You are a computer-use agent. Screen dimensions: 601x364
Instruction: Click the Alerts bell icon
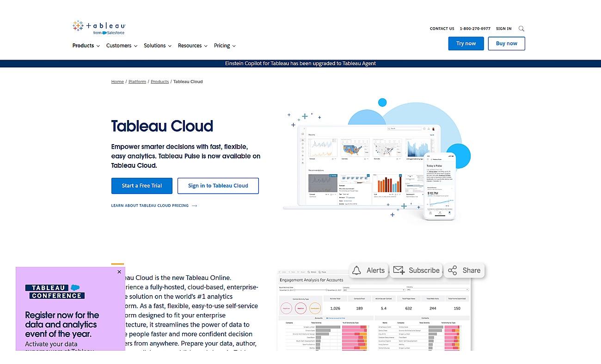tap(356, 271)
